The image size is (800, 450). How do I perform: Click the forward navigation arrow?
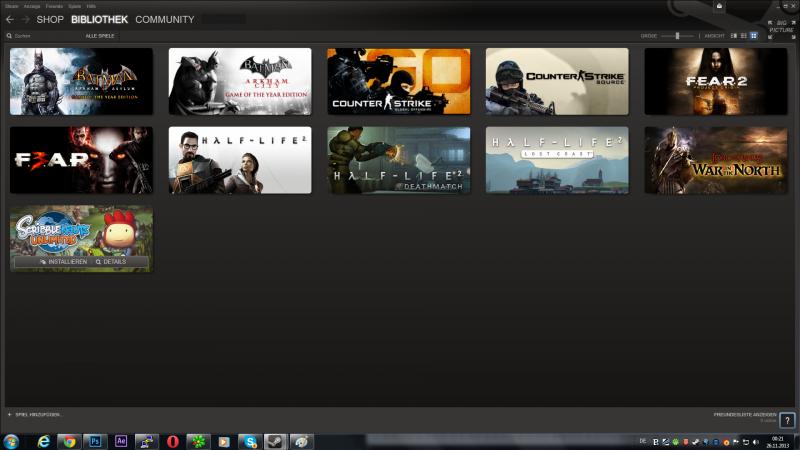(25, 19)
